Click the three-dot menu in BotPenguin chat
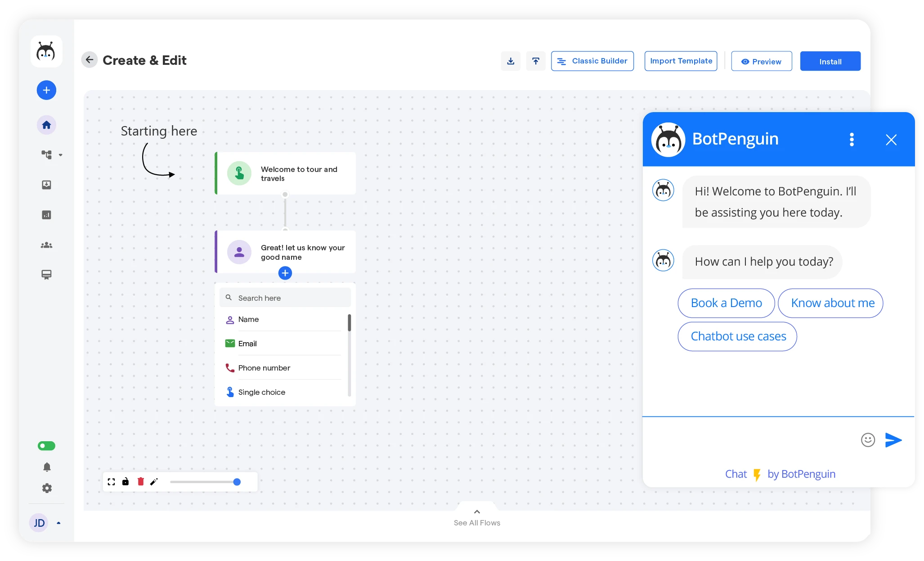The image size is (924, 561). (852, 139)
